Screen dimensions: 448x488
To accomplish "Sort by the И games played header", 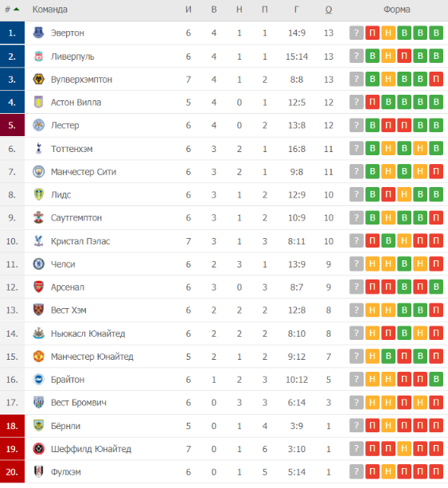I will click(x=189, y=10).
